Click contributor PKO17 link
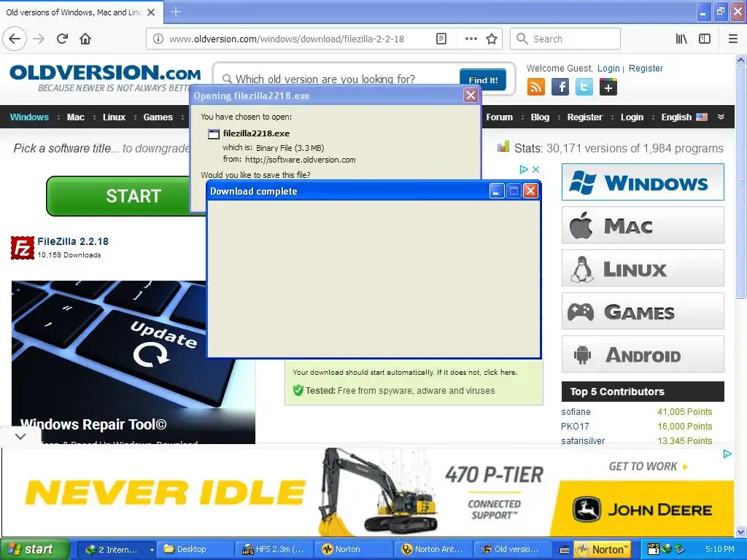The height and width of the screenshot is (560, 747). 575,426
